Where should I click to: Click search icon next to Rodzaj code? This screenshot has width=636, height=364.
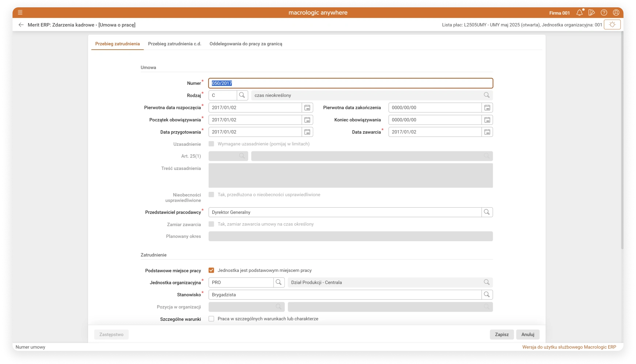pyautogui.click(x=242, y=95)
